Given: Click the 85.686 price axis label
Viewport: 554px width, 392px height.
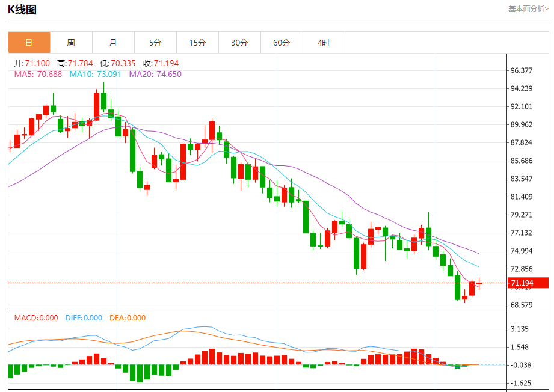Looking at the screenshot, I should [x=522, y=161].
